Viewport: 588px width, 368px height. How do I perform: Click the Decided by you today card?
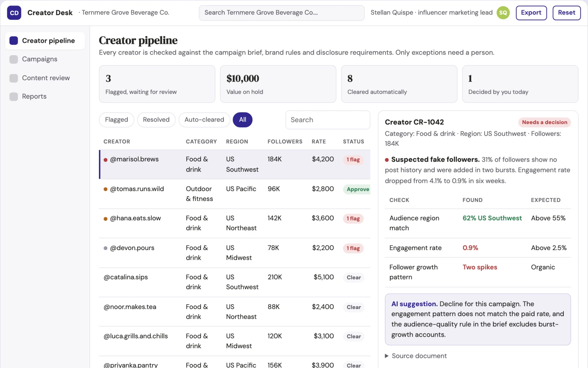520,84
